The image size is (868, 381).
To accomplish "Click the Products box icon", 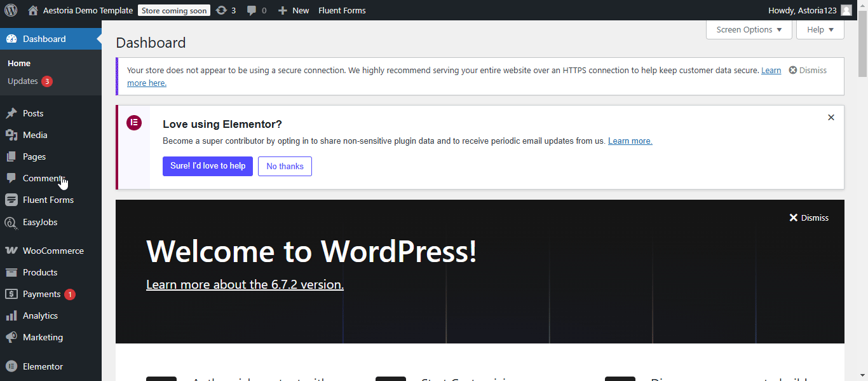I will (11, 272).
